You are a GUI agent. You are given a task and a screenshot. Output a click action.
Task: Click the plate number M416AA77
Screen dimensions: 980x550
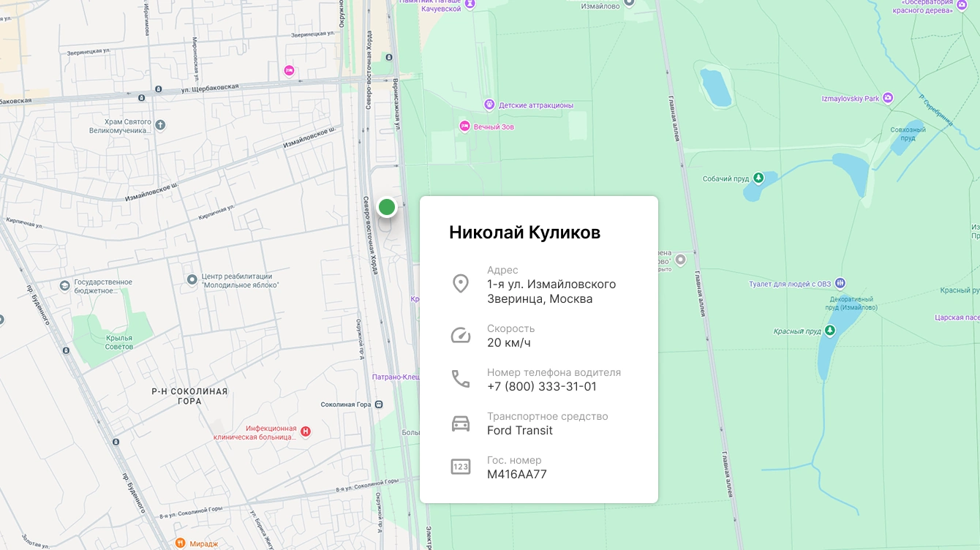point(517,474)
